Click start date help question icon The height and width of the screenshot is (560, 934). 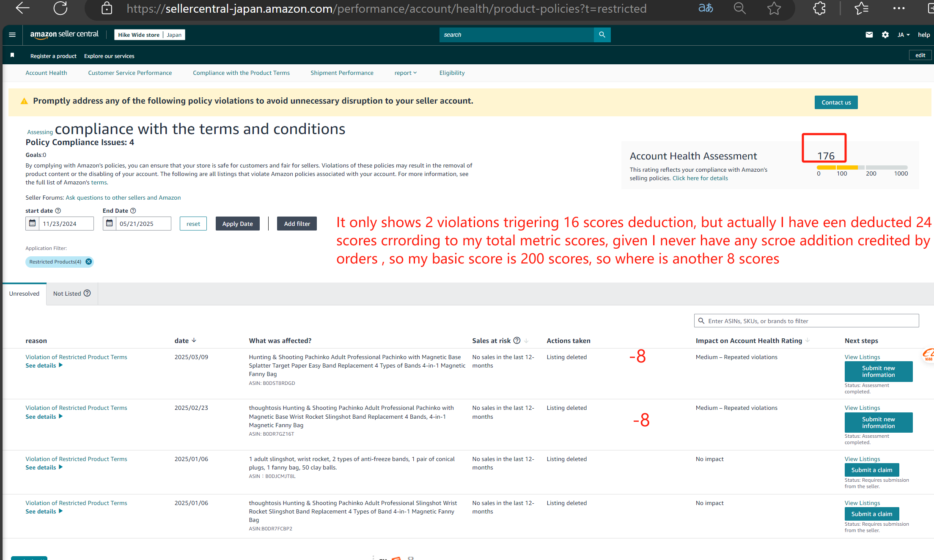click(x=58, y=211)
